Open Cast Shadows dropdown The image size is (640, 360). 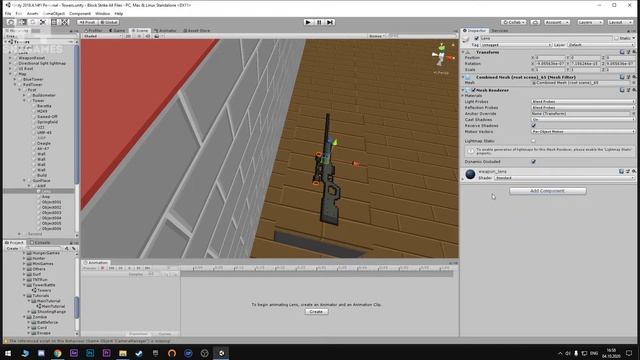(x=583, y=120)
